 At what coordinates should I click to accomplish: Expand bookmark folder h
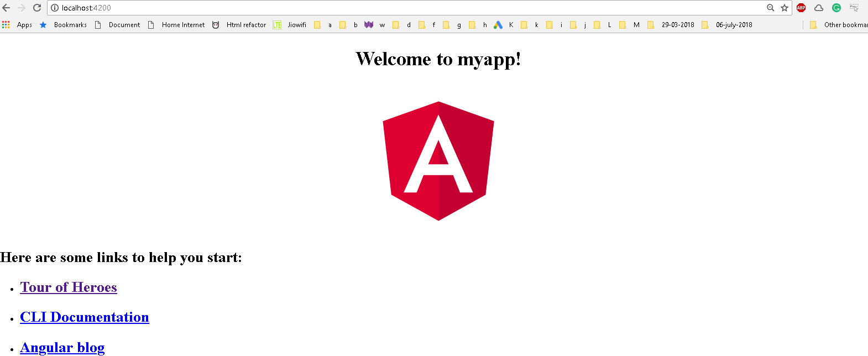[478, 25]
